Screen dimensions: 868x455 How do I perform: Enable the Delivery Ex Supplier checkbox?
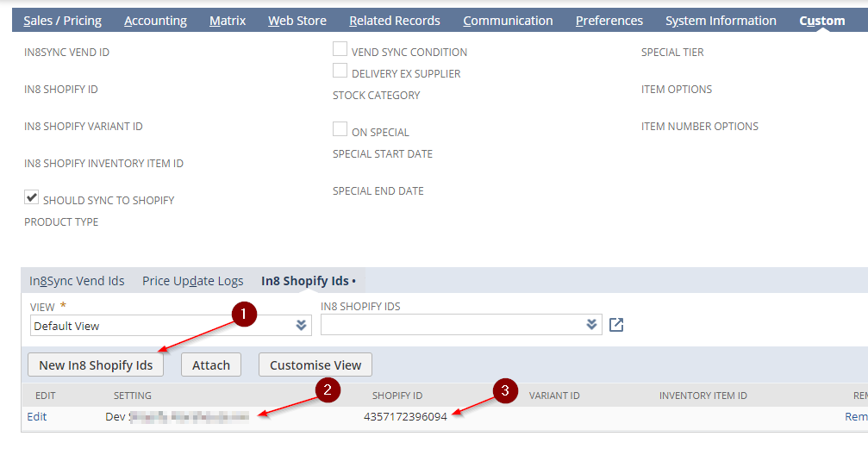pyautogui.click(x=340, y=72)
